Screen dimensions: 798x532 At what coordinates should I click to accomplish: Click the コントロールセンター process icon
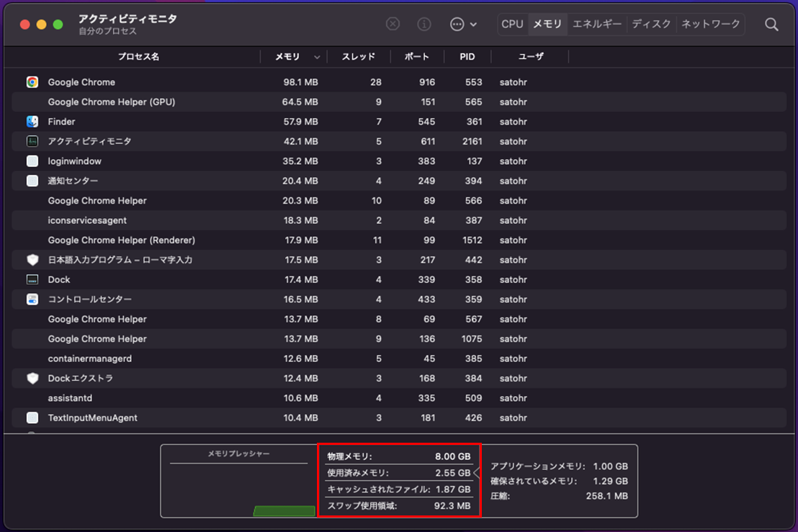click(32, 299)
